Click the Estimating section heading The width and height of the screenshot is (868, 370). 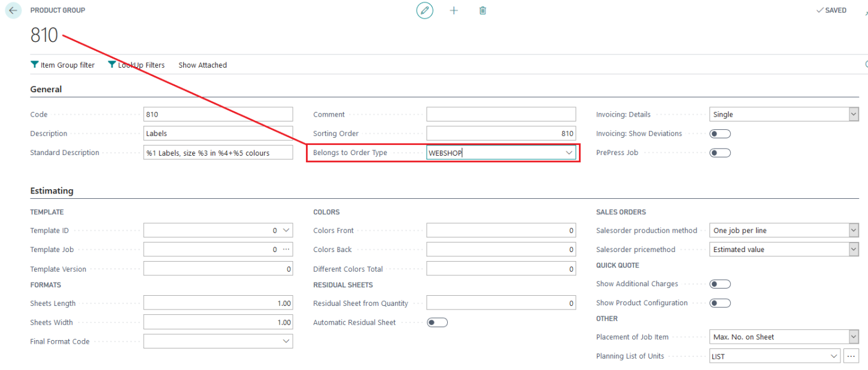(51, 191)
